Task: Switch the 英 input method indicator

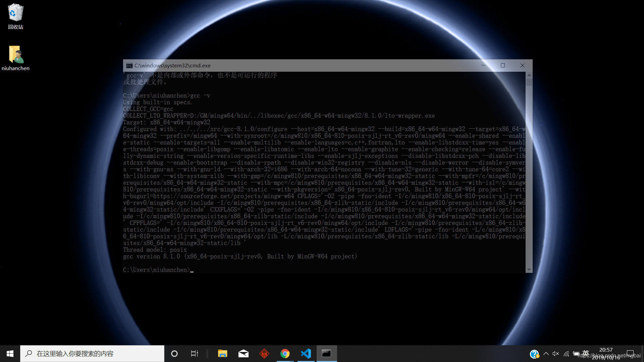Action: click(x=586, y=353)
